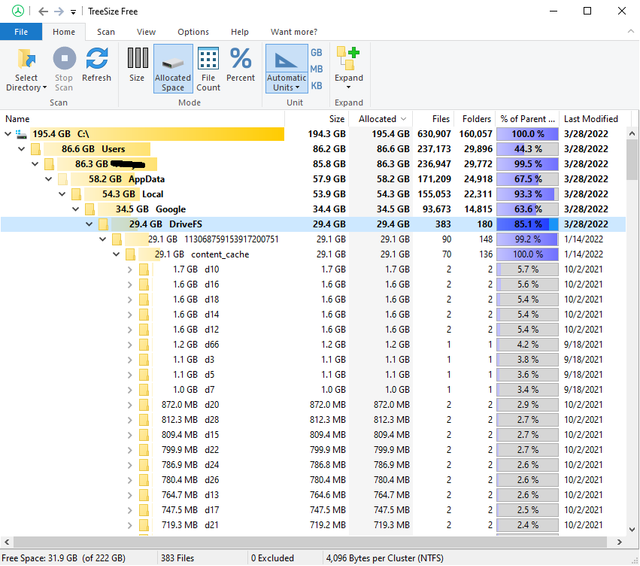Open the quick access toolbar dropdown
640x566 pixels.
[73, 12]
